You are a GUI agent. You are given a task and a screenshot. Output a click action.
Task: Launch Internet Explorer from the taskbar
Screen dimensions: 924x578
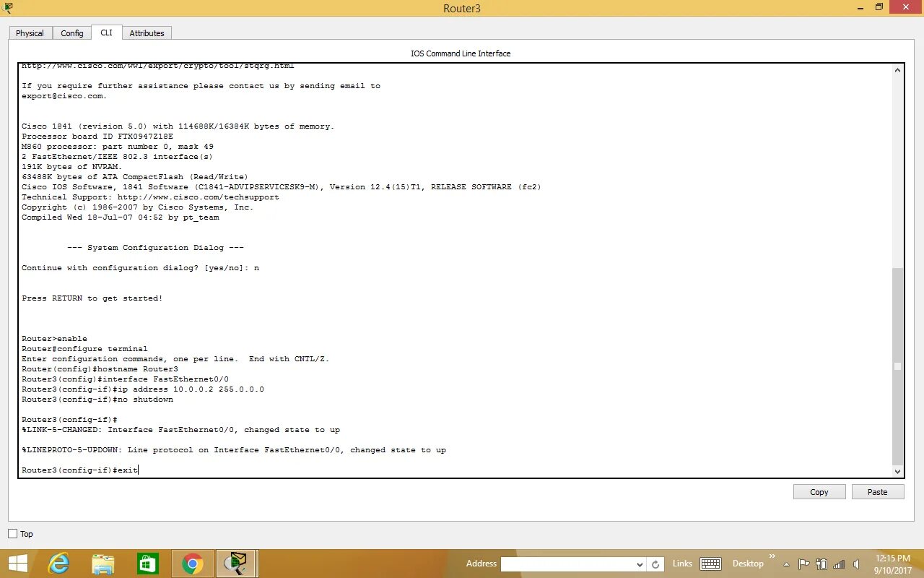(x=58, y=564)
